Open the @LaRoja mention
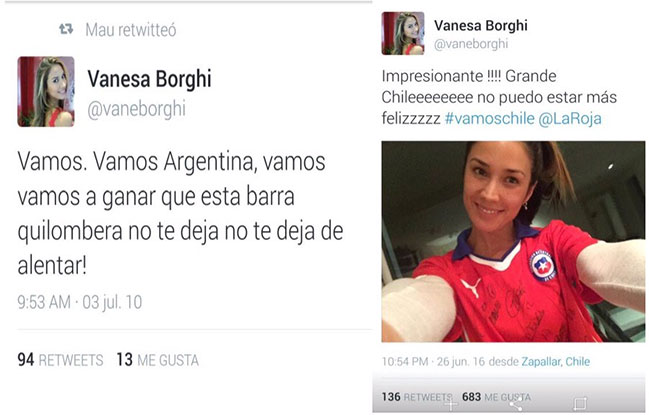 [570, 119]
